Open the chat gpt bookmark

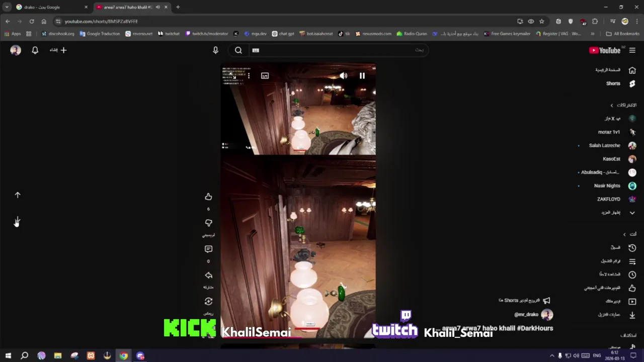(x=283, y=34)
